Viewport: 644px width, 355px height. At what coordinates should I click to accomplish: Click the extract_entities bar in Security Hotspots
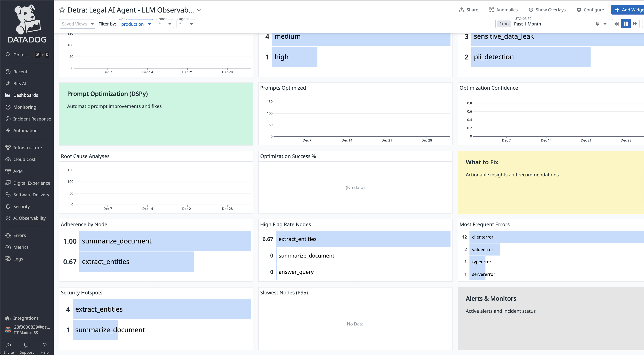162,309
